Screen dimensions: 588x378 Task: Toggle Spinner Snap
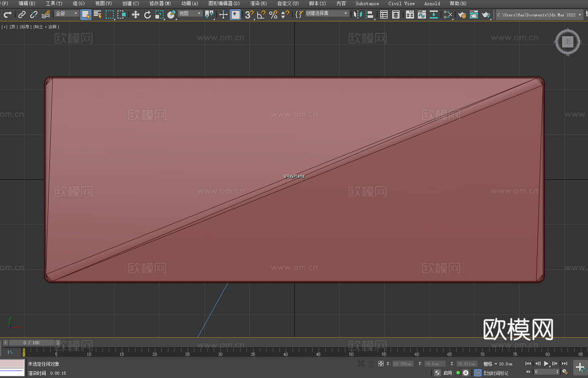point(285,14)
